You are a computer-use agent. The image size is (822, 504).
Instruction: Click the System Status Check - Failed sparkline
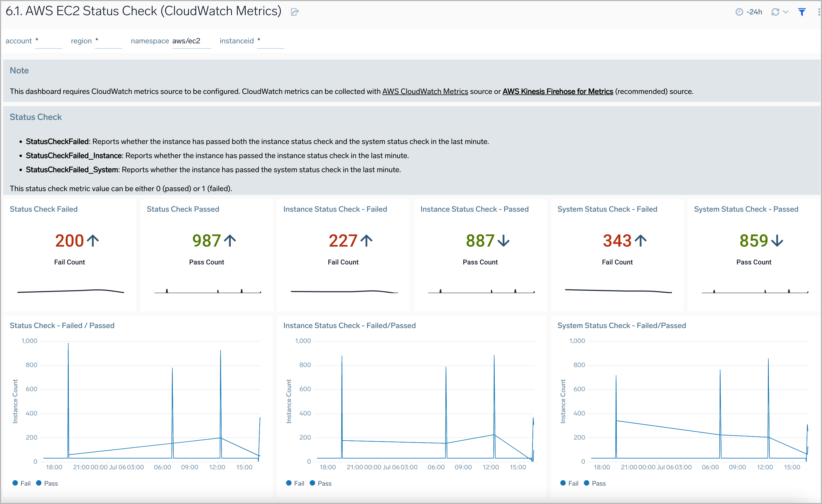pos(618,291)
